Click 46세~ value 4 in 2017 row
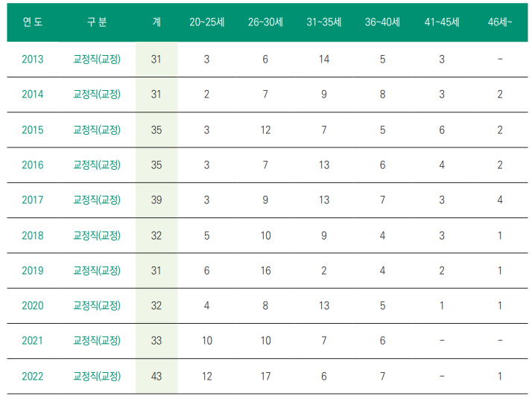Screen dimensions: 532x399 click(500, 200)
